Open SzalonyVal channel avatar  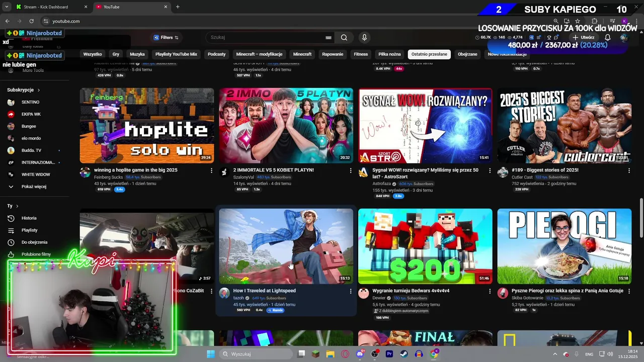pyautogui.click(x=224, y=172)
